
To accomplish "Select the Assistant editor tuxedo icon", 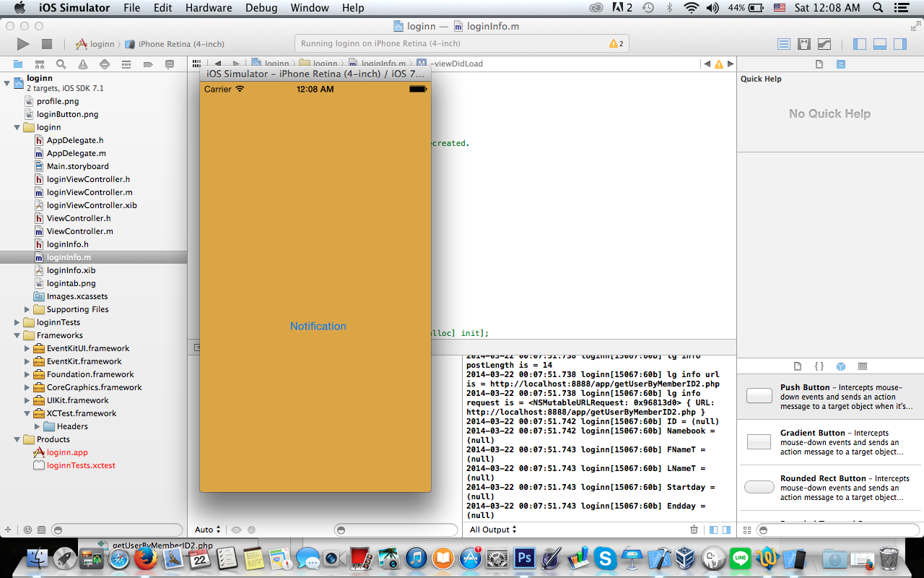I will [804, 44].
